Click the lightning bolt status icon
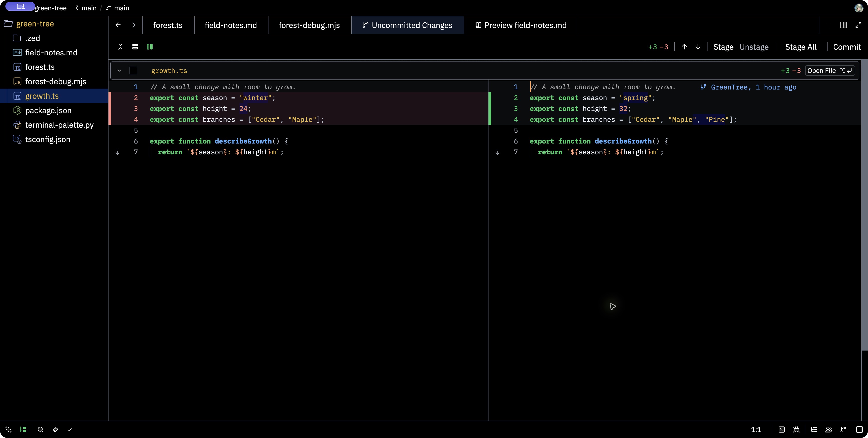The width and height of the screenshot is (868, 438). 55,430
